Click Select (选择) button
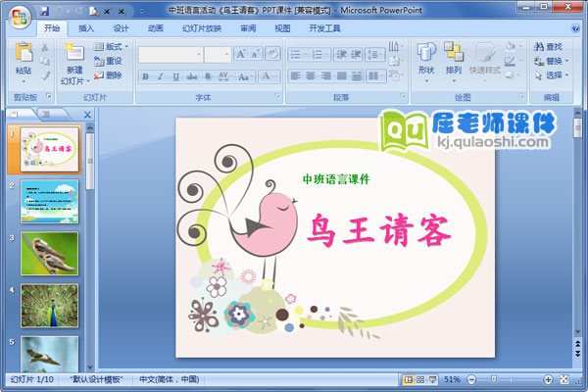The image size is (588, 392). coord(551,75)
